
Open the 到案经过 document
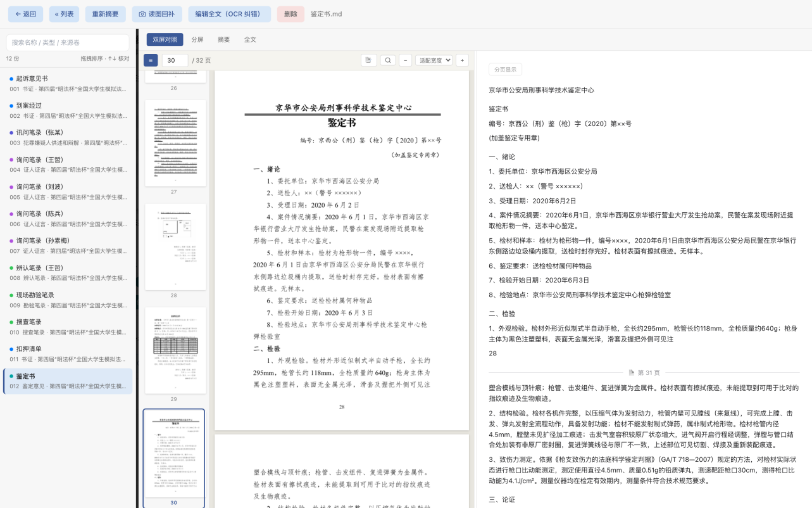click(x=68, y=111)
